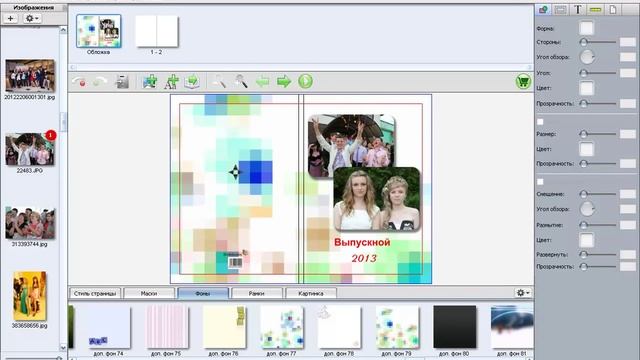Click the Смещение slider handle
Image resolution: width=640 pixels, height=360 pixels.
pyautogui.click(x=584, y=194)
